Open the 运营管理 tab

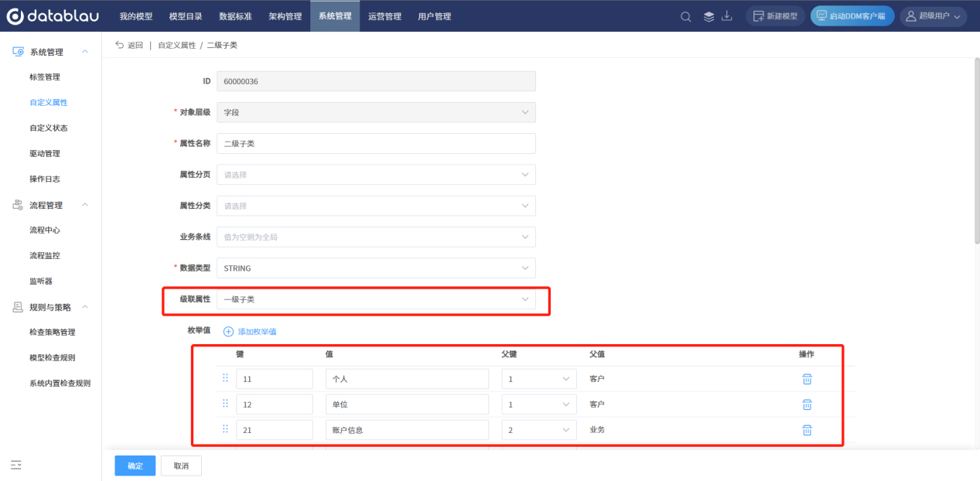click(x=384, y=16)
